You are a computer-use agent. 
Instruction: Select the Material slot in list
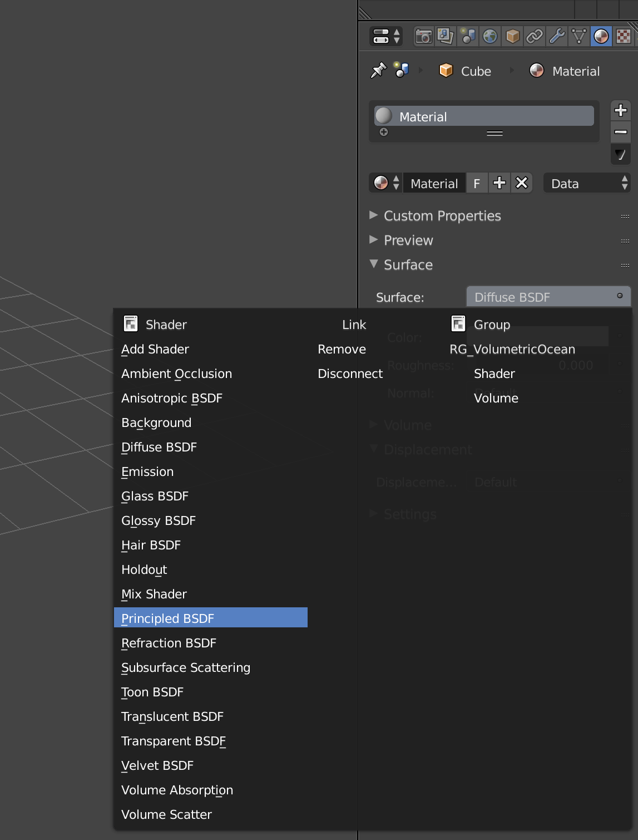[484, 116]
